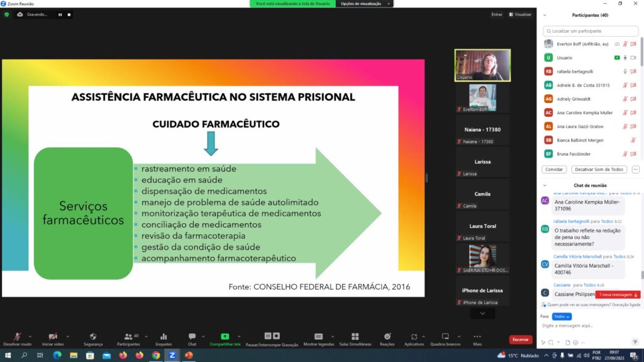
Task: Open the 'Todos' chat recipient dropdown
Action: (x=562, y=316)
